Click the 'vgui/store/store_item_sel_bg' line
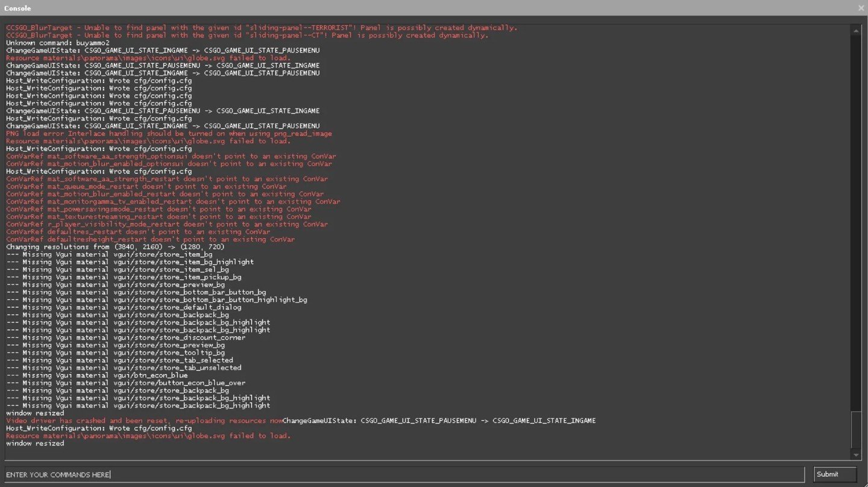 pyautogui.click(x=118, y=269)
